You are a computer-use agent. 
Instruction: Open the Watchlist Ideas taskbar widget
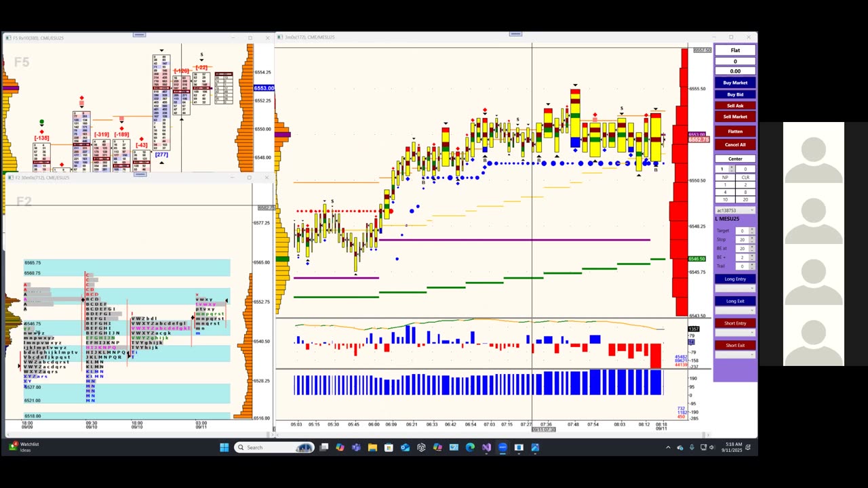coord(25,447)
